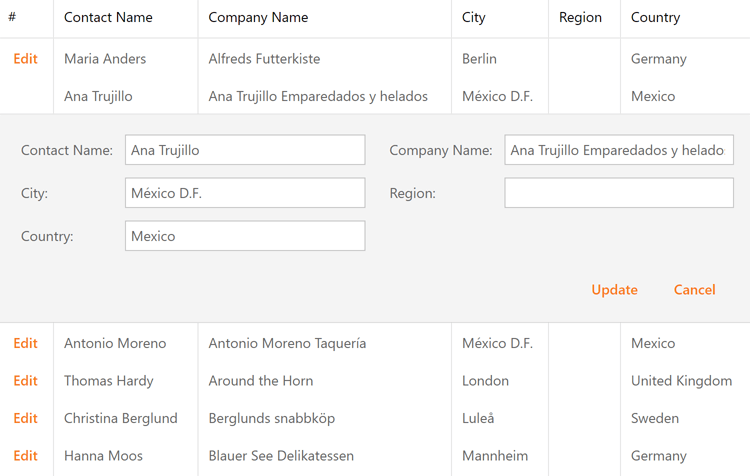The width and height of the screenshot is (750, 476).
Task: Click the Region column header
Action: point(580,17)
